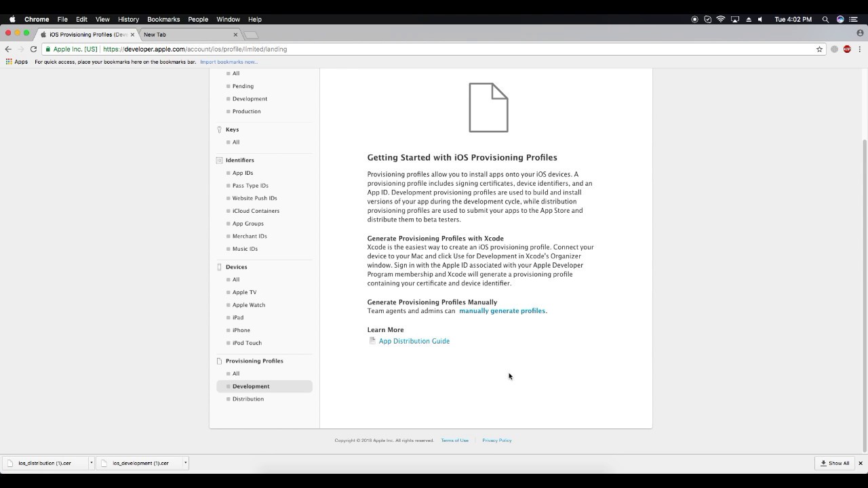Click the browser back arrow
The image size is (868, 488).
(8, 49)
